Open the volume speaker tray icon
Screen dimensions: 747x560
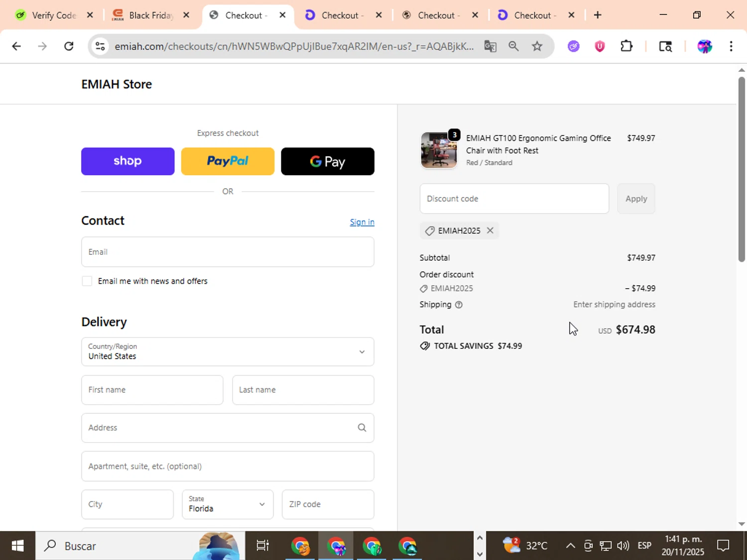pos(623,546)
